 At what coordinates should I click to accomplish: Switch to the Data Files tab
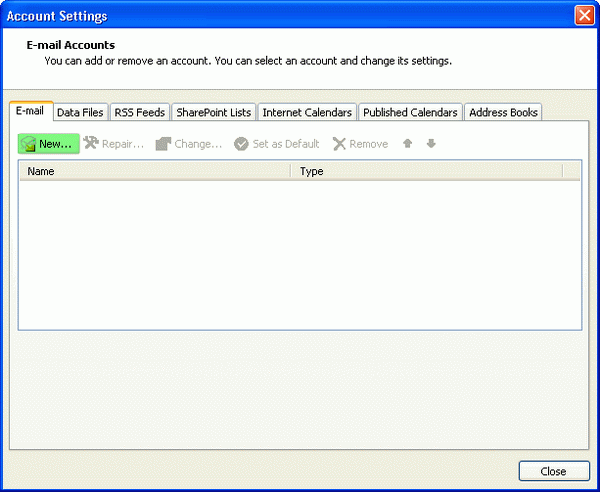(80, 113)
